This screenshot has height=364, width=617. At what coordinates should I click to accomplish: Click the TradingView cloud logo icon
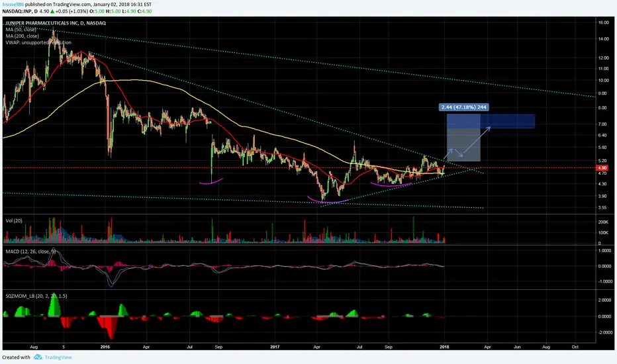pos(38,357)
